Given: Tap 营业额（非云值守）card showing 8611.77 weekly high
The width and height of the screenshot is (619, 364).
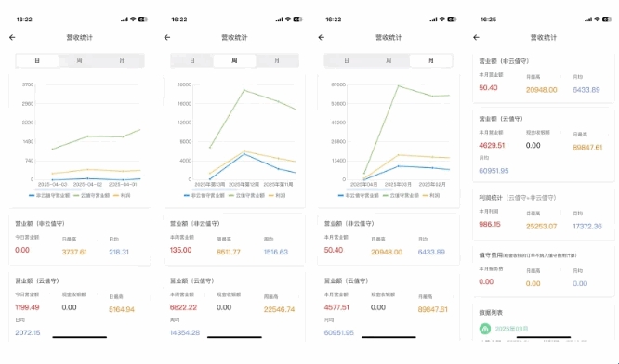Looking at the screenshot, I should pyautogui.click(x=234, y=240).
